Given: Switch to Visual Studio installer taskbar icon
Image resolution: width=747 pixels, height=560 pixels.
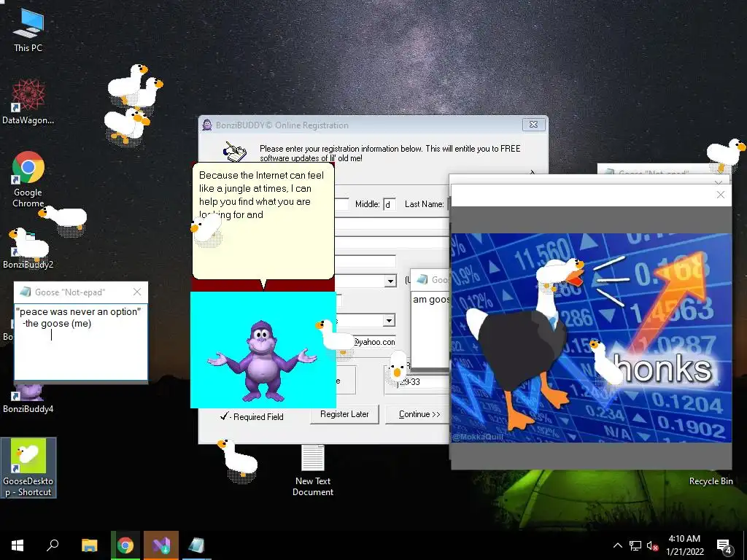Looking at the screenshot, I should [x=161, y=545].
